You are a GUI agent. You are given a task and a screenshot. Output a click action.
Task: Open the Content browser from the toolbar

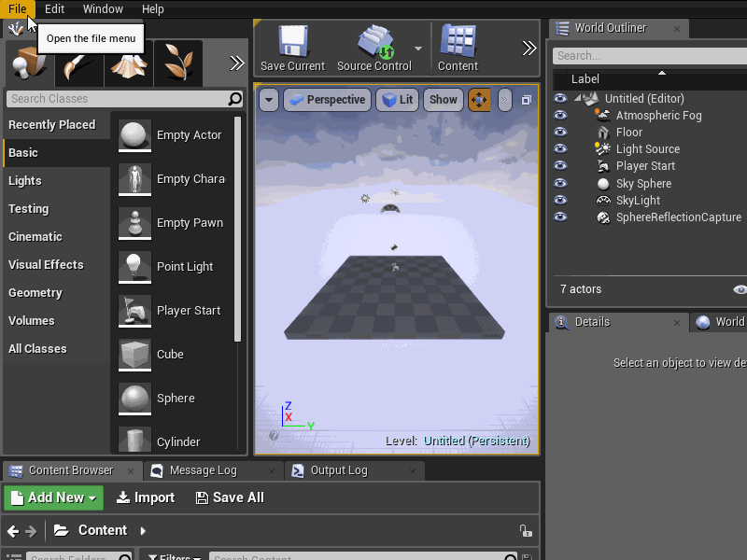coord(457,47)
